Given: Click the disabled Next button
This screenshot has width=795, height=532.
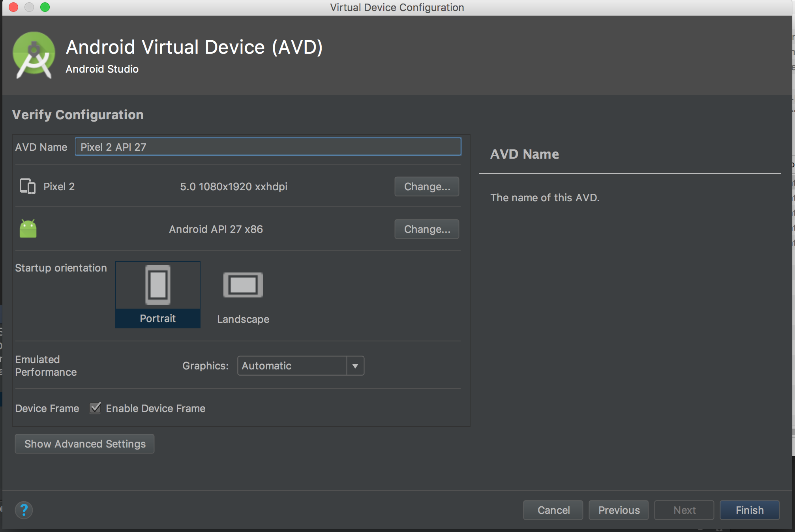Looking at the screenshot, I should [684, 510].
